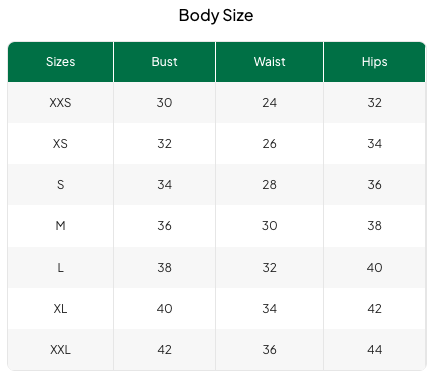This screenshot has height=384, width=432.
Task: Select bust value 42 for XXL
Action: (x=164, y=350)
